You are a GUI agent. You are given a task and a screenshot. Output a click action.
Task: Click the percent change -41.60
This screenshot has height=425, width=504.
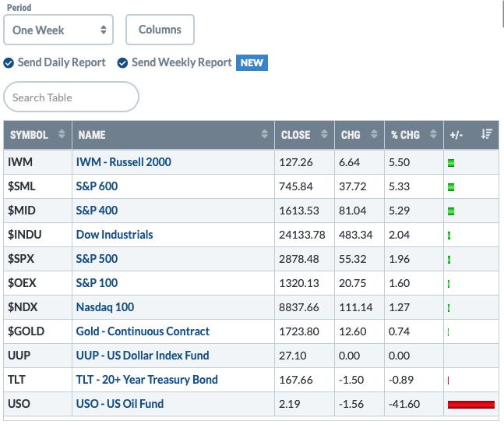[404, 404]
